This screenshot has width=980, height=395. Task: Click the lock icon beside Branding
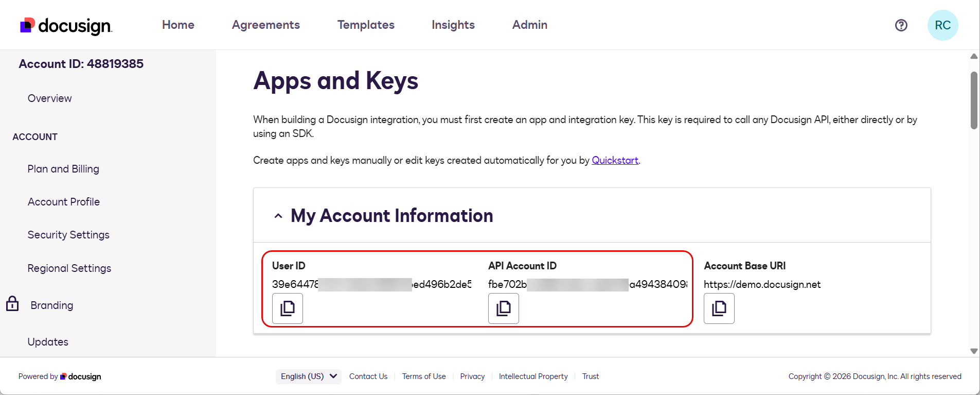pos(12,304)
